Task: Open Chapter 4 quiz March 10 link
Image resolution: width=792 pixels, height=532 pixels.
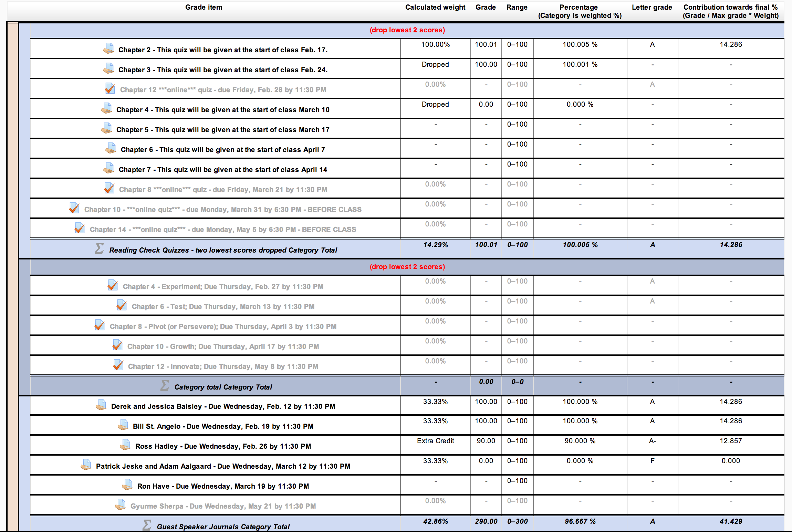Action: 223,110
